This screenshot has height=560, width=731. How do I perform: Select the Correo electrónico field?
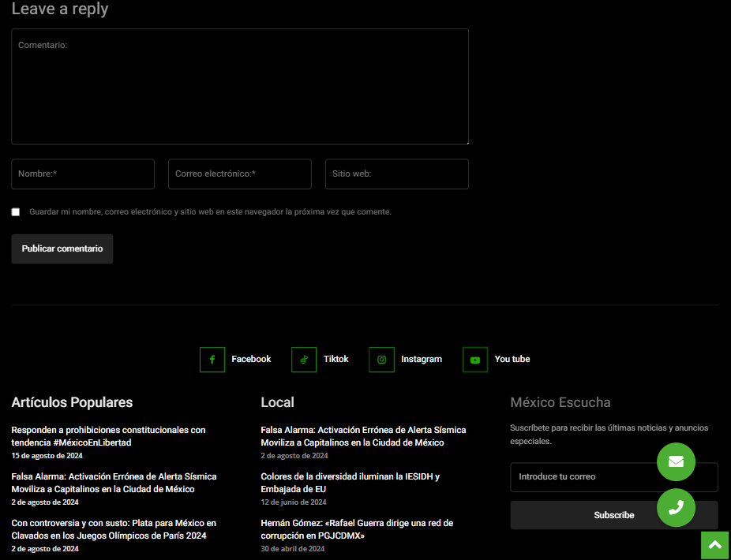240,174
